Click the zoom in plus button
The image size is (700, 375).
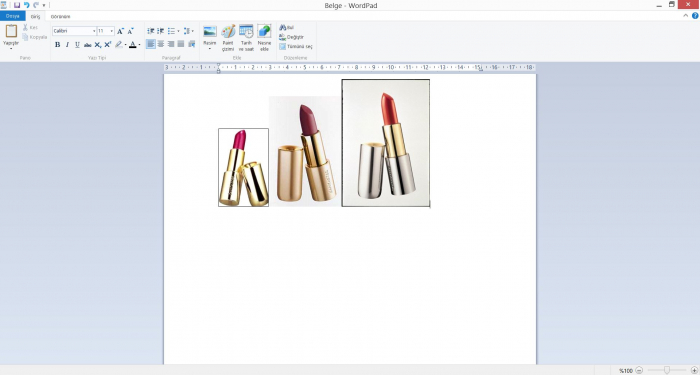(694, 371)
